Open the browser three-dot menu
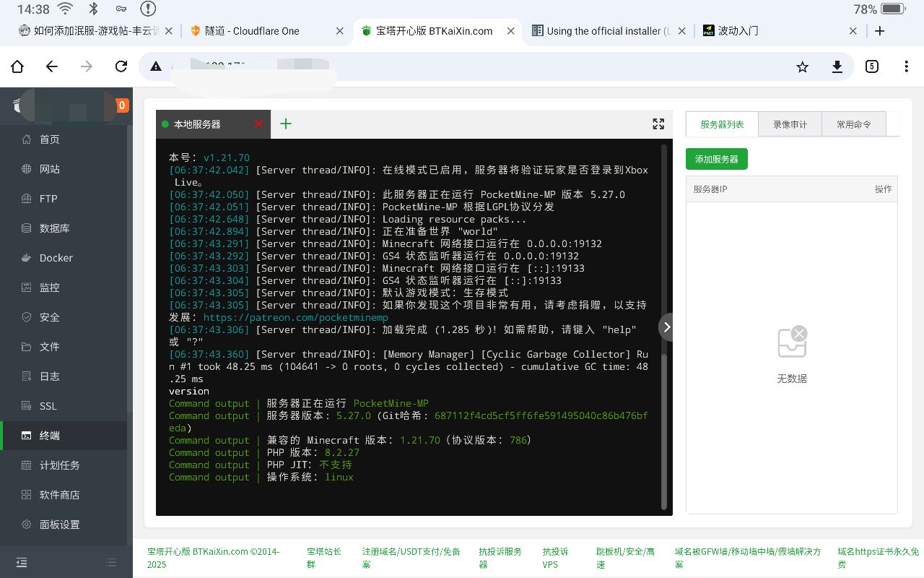This screenshot has width=924, height=578. pyautogui.click(x=906, y=66)
